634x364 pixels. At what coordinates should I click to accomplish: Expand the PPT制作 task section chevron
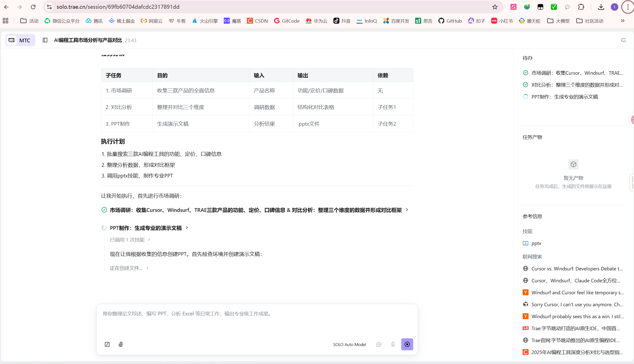(187, 228)
